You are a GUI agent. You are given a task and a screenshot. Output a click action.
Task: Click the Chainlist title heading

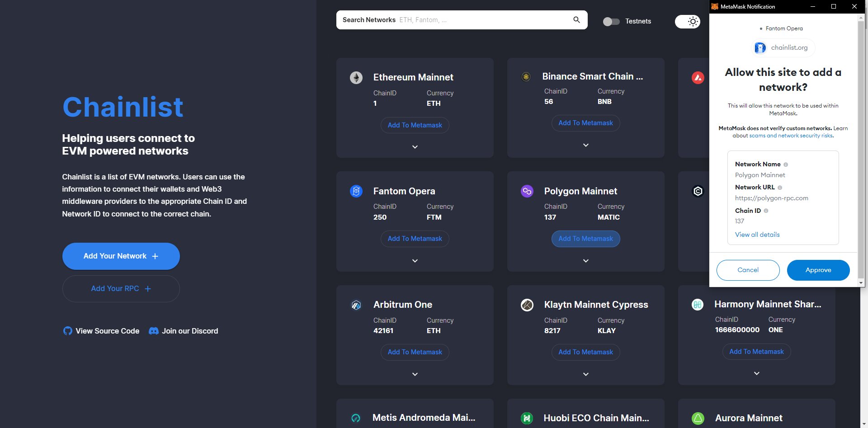tap(123, 107)
